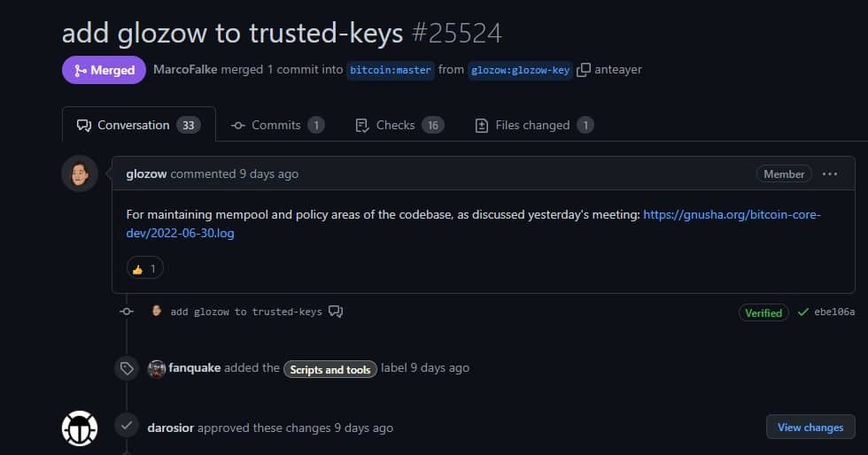Image resolution: width=868 pixels, height=455 pixels.
Task: Open the bitcoin:master branch link
Action: click(x=391, y=70)
